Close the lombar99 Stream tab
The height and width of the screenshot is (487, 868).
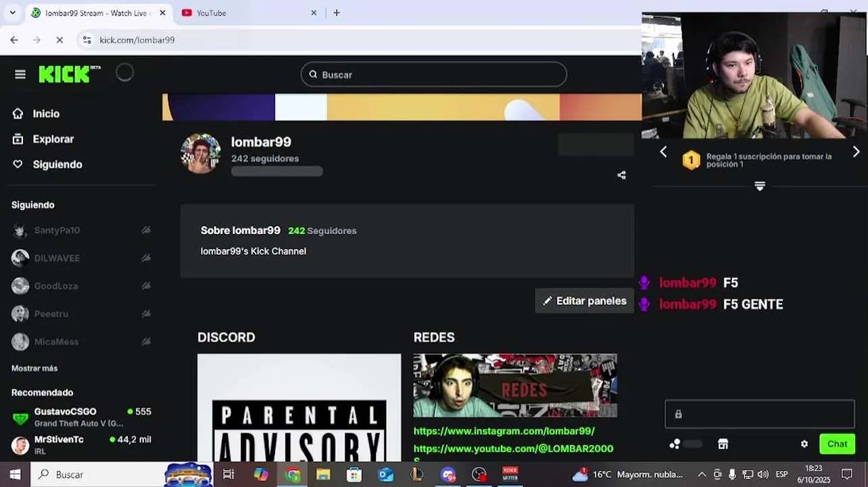pos(162,13)
